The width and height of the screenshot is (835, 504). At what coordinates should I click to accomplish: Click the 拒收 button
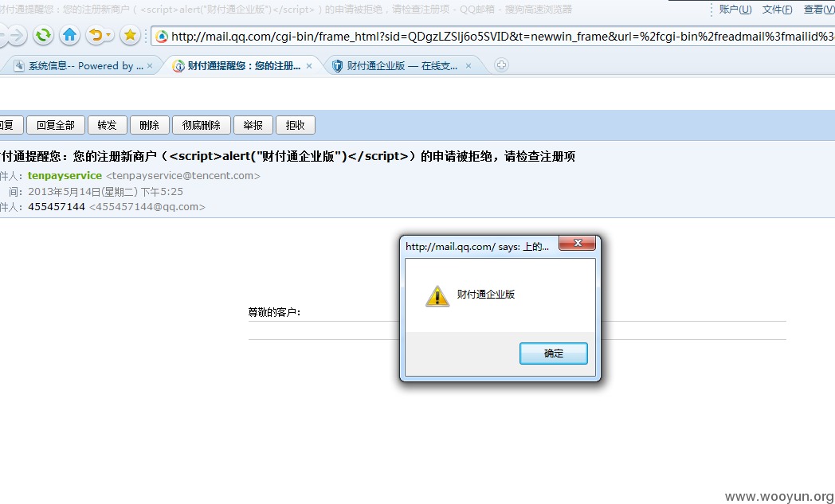pyautogui.click(x=296, y=125)
